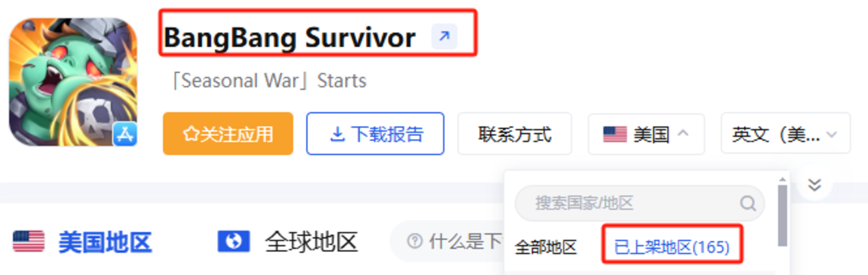Image resolution: width=868 pixels, height=275 pixels.
Task: Click the globe icon beside 全球地区
Action: [x=233, y=241]
